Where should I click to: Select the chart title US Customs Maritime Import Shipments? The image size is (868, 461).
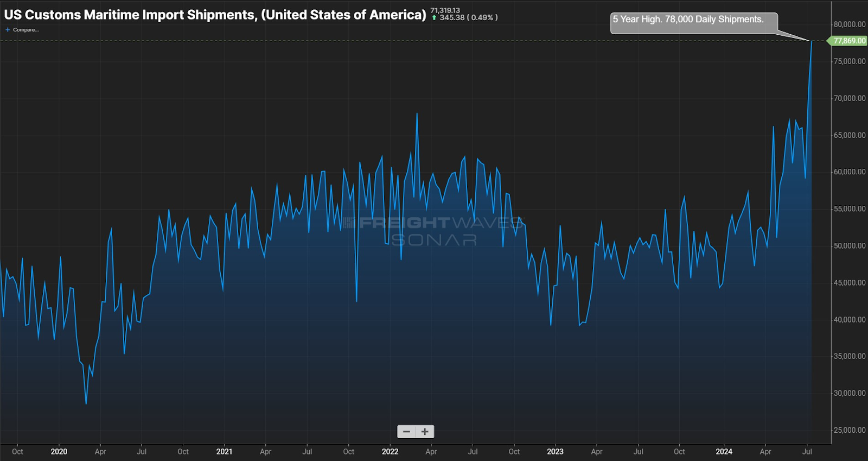215,15
